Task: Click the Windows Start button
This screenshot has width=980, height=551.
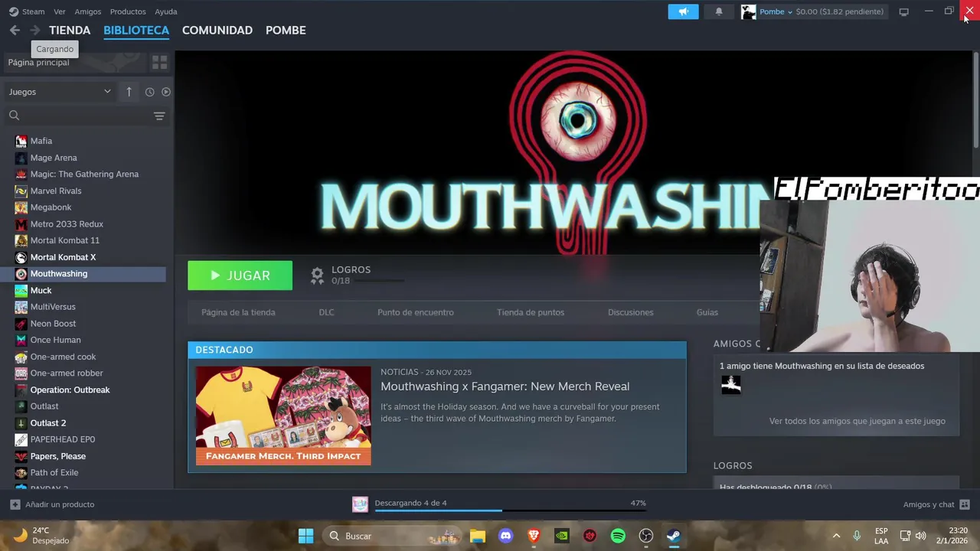Action: click(x=305, y=536)
